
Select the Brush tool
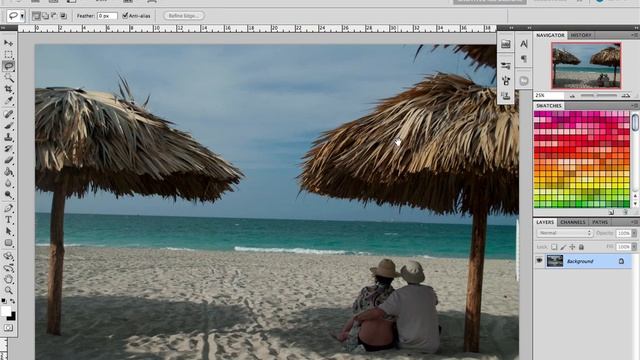8,125
